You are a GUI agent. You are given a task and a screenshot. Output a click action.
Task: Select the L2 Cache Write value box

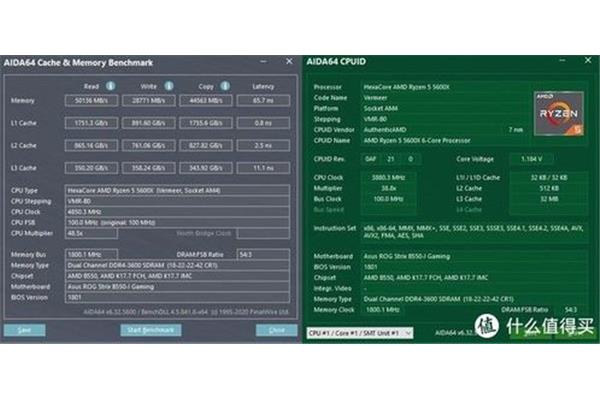coord(149,145)
